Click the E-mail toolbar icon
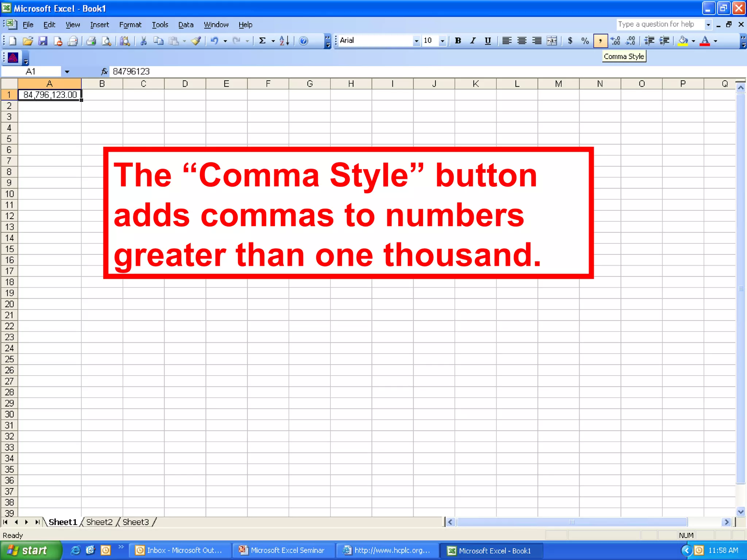This screenshot has width=747, height=560. point(73,41)
